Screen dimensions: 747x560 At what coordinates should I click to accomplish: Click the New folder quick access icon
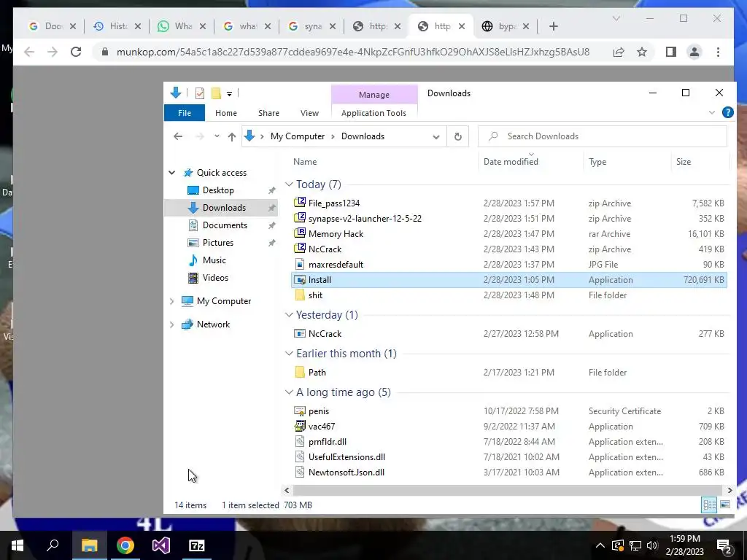(x=216, y=93)
